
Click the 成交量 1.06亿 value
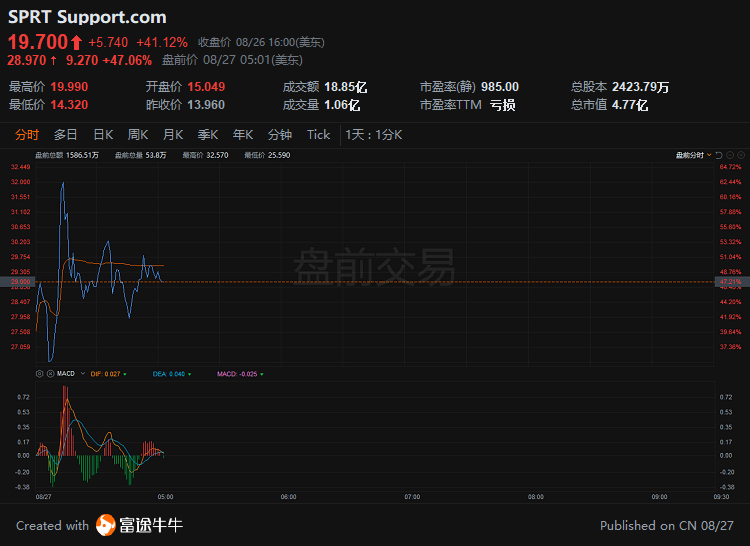342,105
